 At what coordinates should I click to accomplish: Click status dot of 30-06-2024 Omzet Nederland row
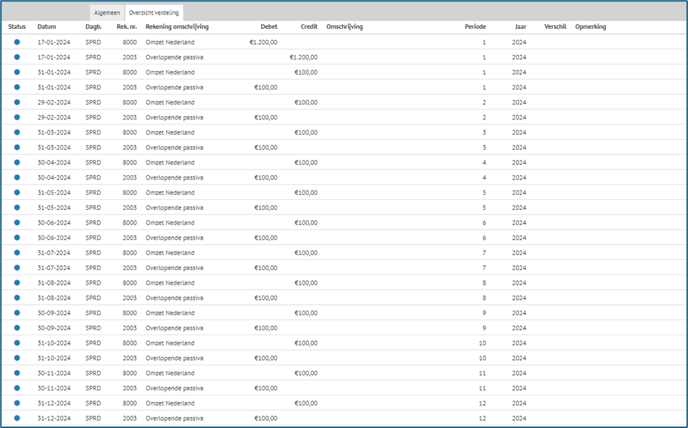click(17, 223)
